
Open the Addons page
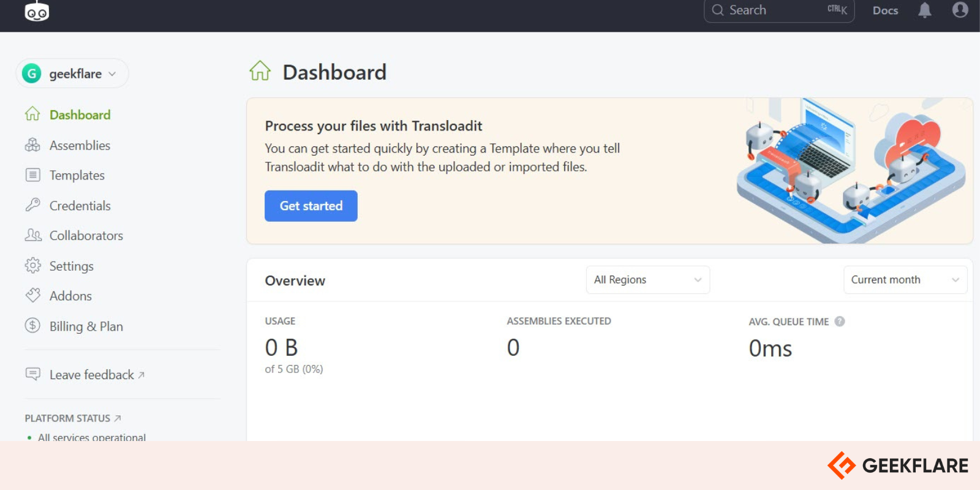tap(70, 296)
